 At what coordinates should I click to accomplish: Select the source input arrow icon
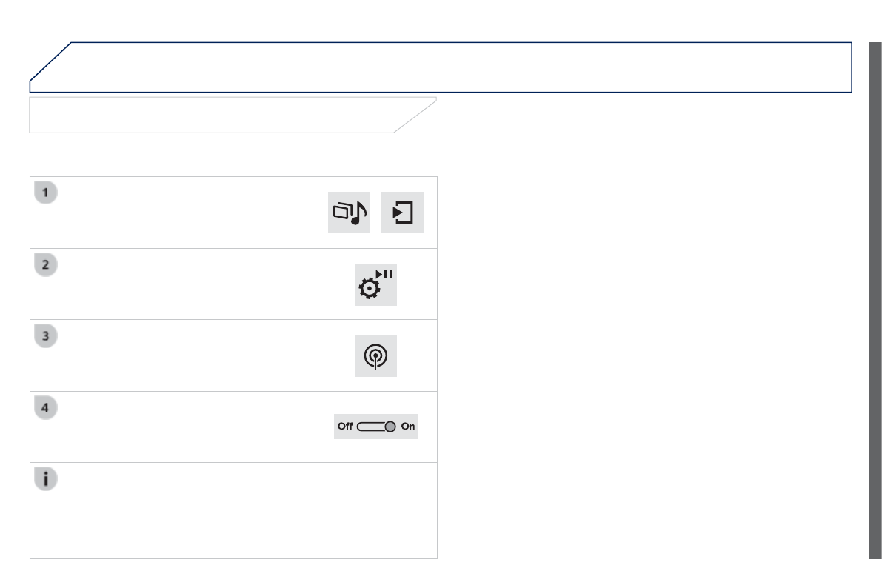pyautogui.click(x=402, y=213)
